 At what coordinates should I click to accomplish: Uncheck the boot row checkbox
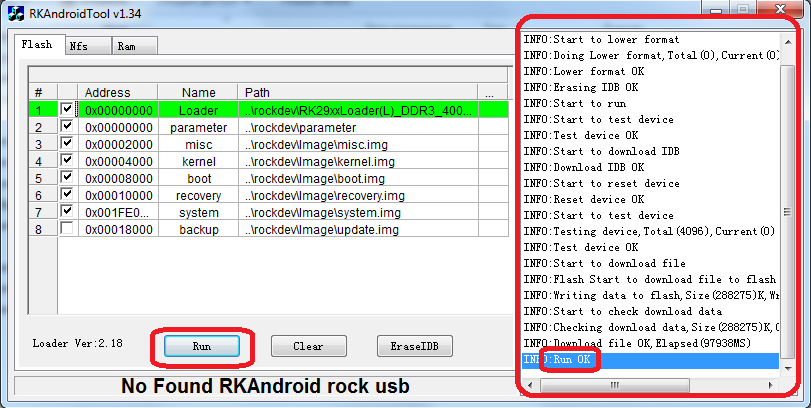click(67, 177)
